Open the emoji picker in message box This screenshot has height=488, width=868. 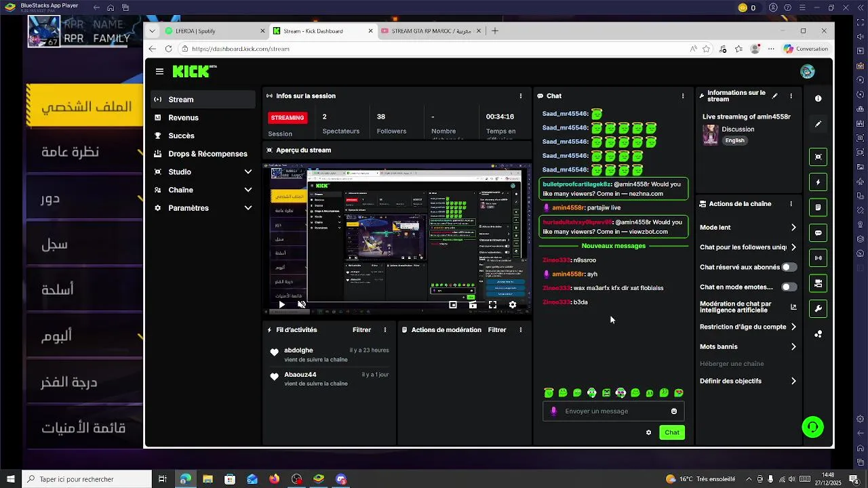coord(673,411)
